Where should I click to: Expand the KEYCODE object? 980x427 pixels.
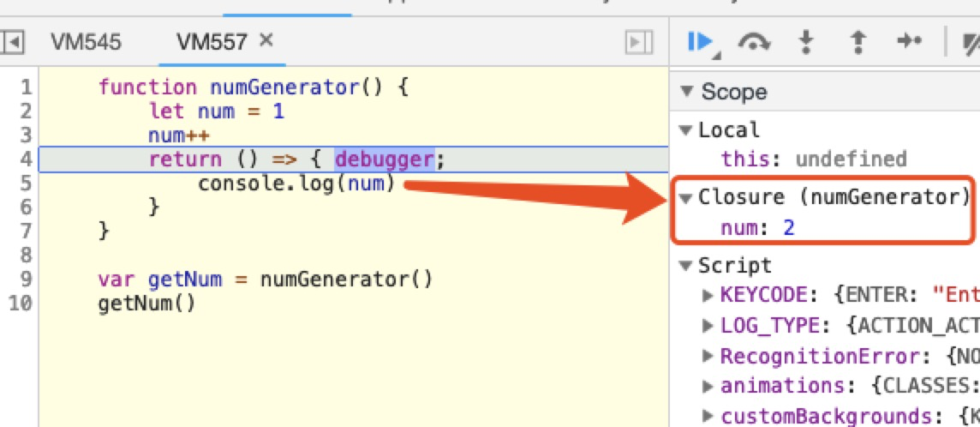point(708,295)
